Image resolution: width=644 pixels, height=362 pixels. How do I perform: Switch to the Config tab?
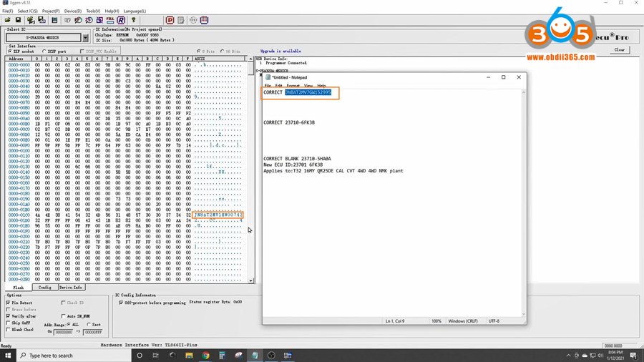point(45,288)
